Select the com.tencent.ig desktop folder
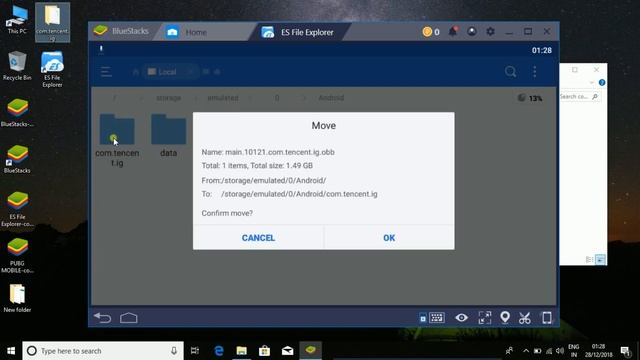Image resolution: width=640 pixels, height=360 pixels. click(52, 22)
